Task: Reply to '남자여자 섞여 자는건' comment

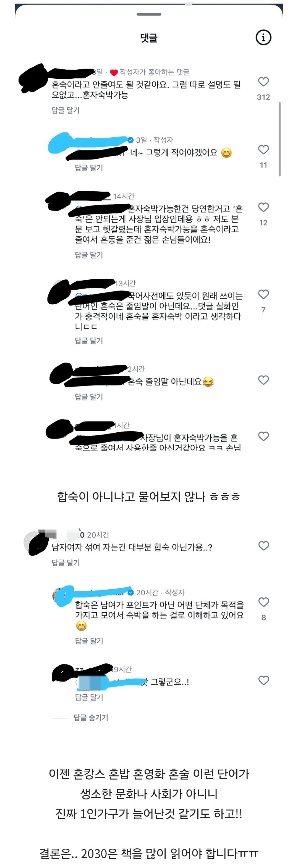Action: pyautogui.click(x=66, y=562)
